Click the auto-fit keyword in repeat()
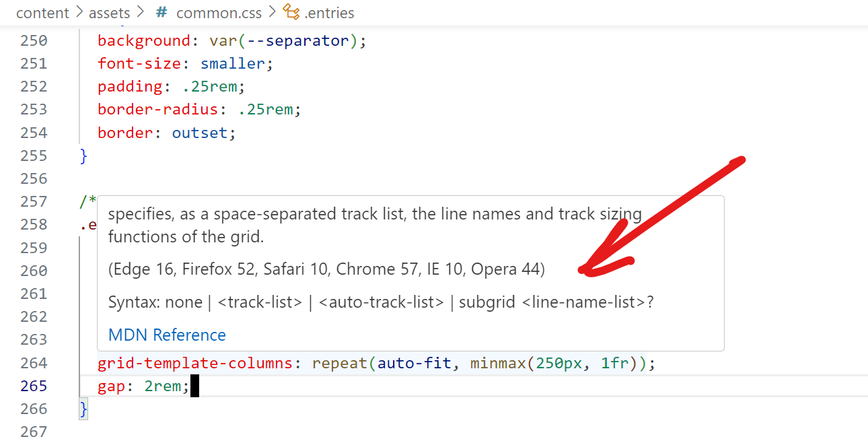868x441 pixels. click(x=414, y=364)
